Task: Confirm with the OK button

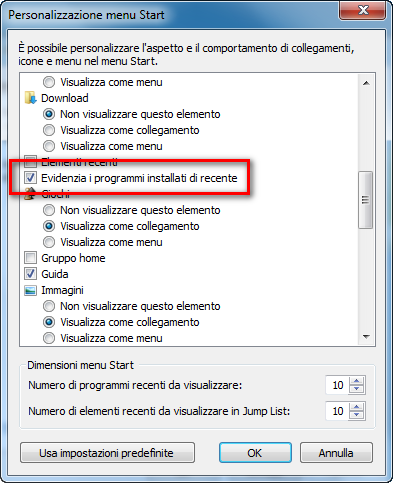Action: [255, 453]
